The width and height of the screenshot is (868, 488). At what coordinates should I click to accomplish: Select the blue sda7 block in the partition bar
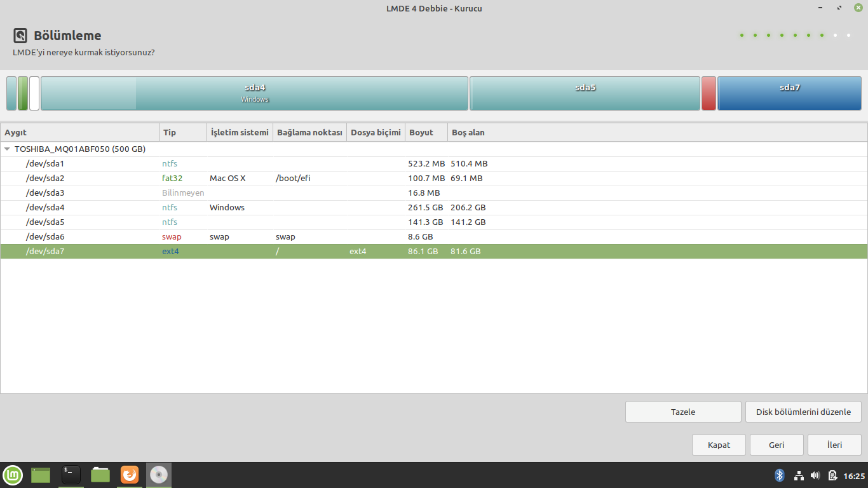click(x=789, y=93)
